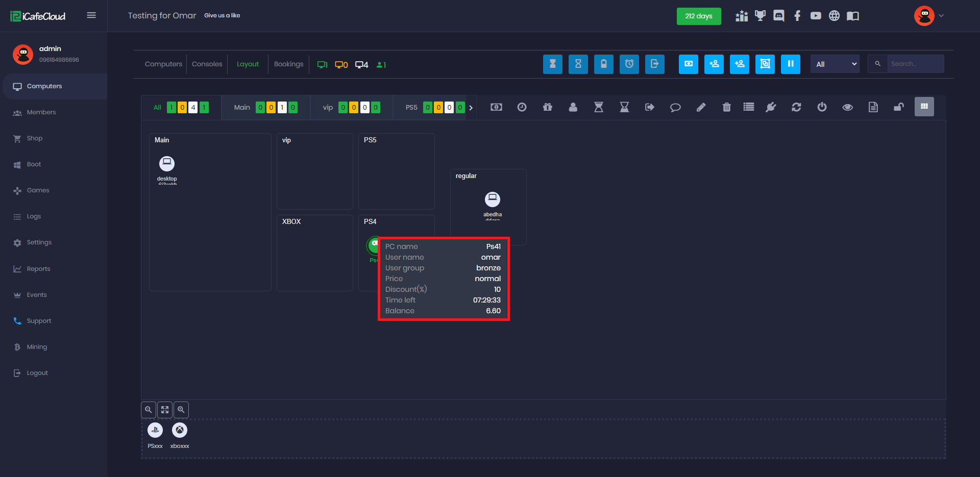Click the Give us a like link
The height and width of the screenshot is (477, 980).
pyautogui.click(x=222, y=16)
